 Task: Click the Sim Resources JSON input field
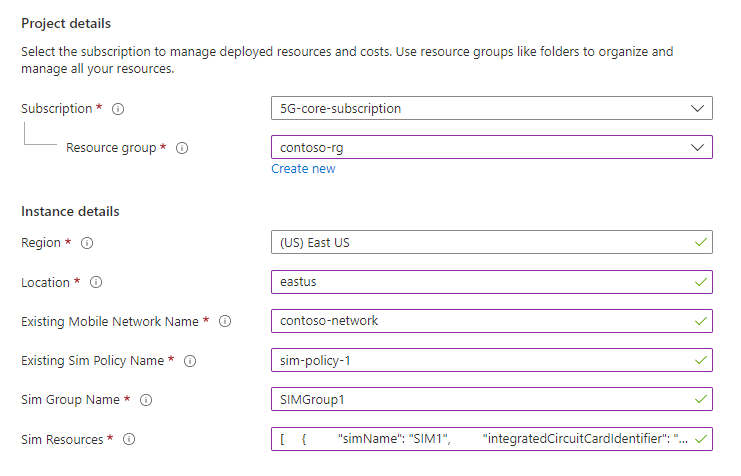(x=480, y=438)
